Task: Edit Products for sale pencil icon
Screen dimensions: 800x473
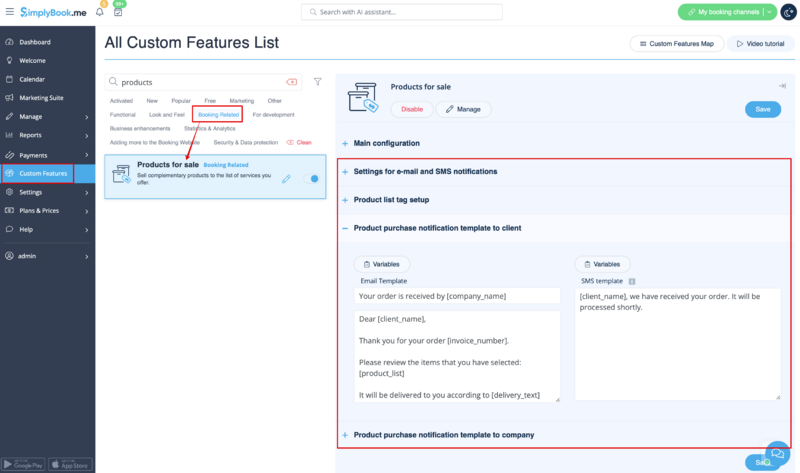Action: pos(286,179)
